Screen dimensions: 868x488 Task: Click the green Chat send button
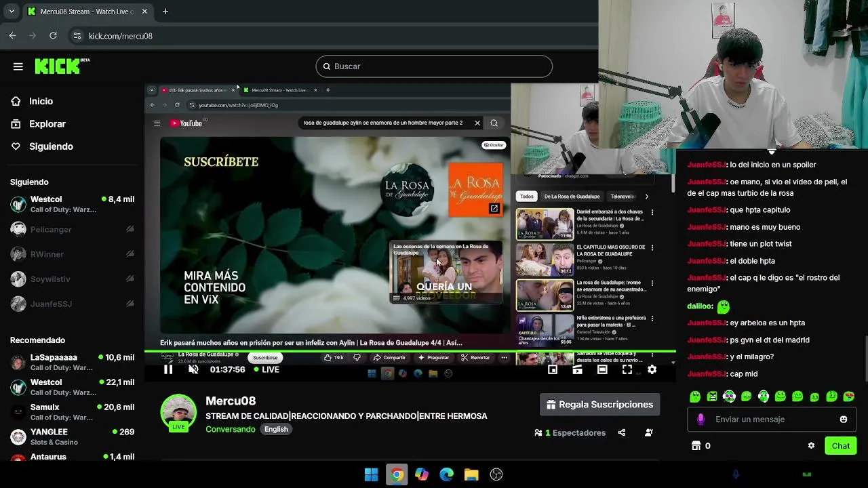(x=840, y=446)
